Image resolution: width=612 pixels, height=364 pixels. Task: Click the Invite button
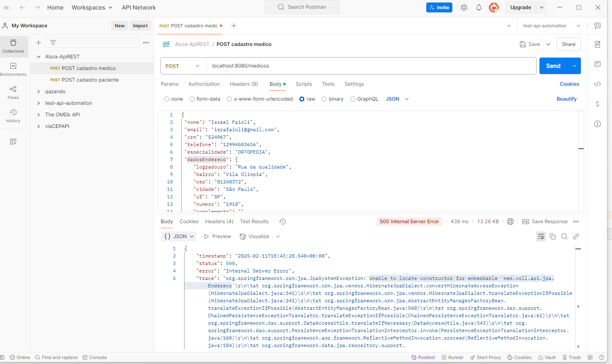click(439, 7)
